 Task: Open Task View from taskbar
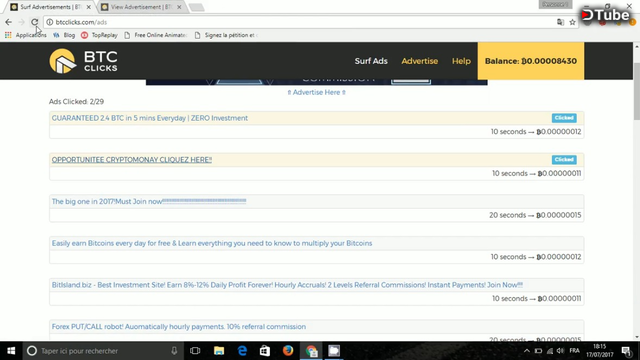tap(195, 351)
